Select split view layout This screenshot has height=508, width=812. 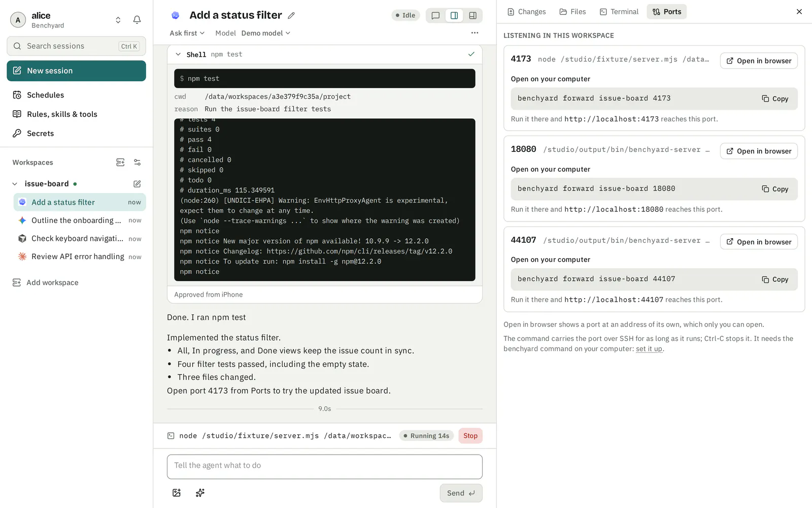pos(454,16)
